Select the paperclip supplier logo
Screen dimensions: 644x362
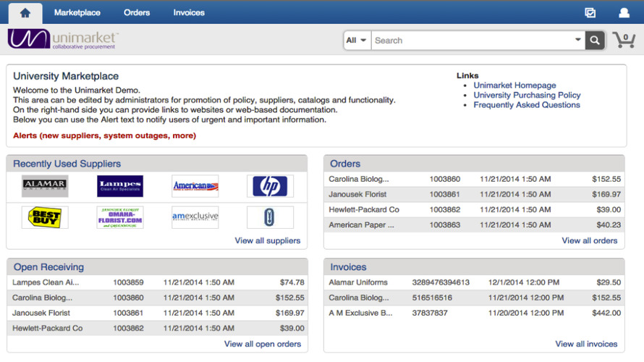point(270,217)
